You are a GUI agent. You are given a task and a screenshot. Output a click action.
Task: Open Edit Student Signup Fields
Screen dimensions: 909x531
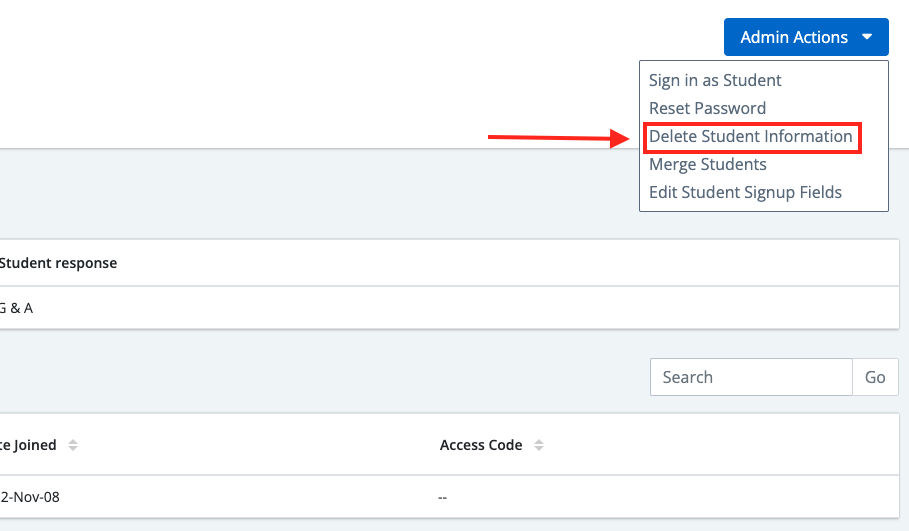745,192
